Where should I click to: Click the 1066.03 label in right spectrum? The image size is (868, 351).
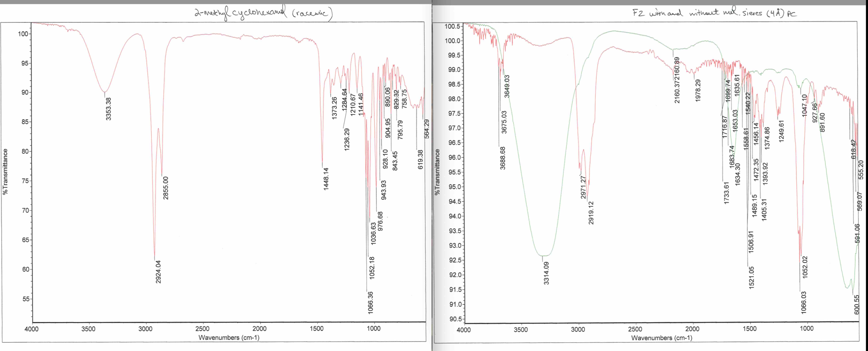[804, 303]
